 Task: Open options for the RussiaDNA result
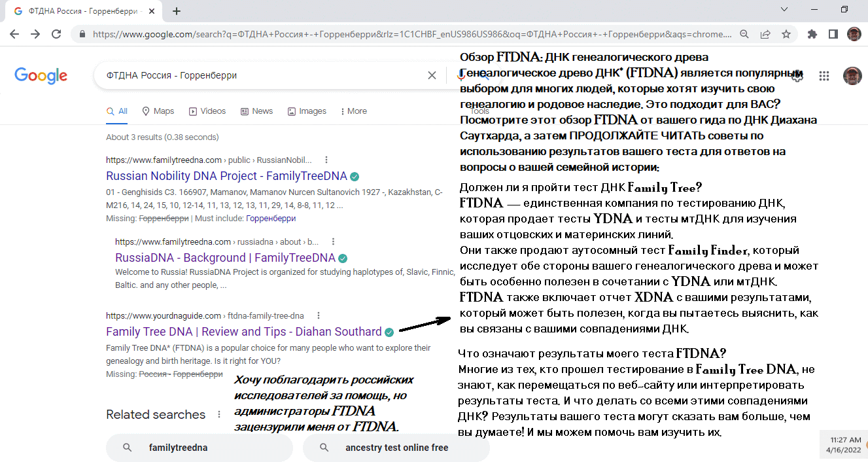click(334, 241)
